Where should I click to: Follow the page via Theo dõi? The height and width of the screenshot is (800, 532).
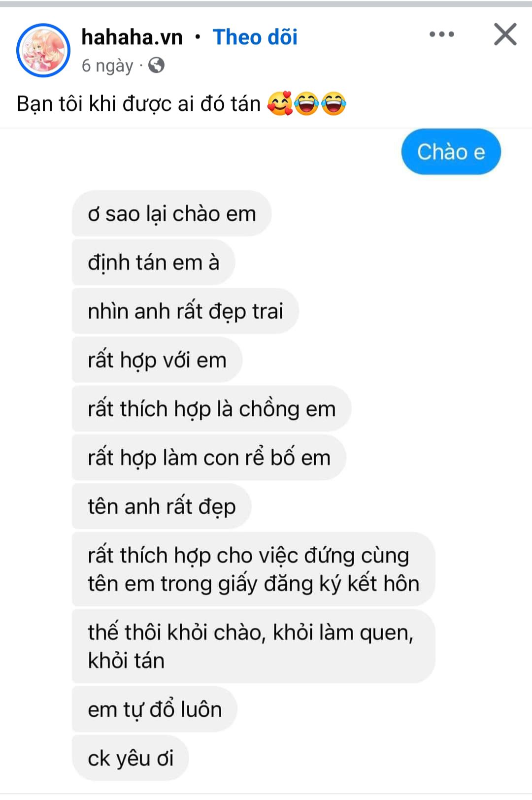255,37
